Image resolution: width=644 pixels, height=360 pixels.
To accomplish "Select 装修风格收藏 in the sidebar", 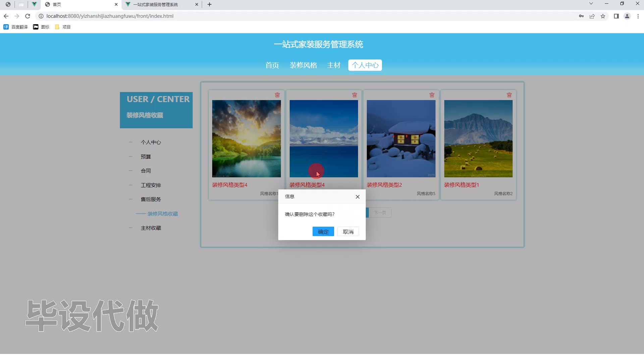I will [x=163, y=214].
